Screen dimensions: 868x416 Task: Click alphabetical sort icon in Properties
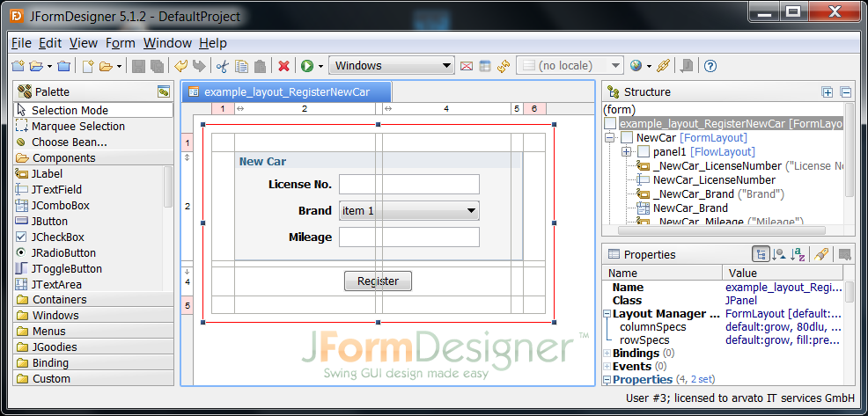(x=798, y=254)
